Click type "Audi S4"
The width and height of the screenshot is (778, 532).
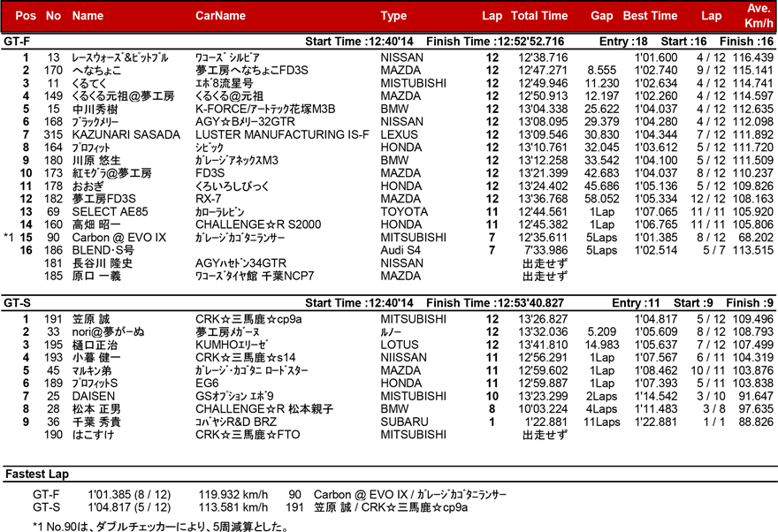point(400,250)
